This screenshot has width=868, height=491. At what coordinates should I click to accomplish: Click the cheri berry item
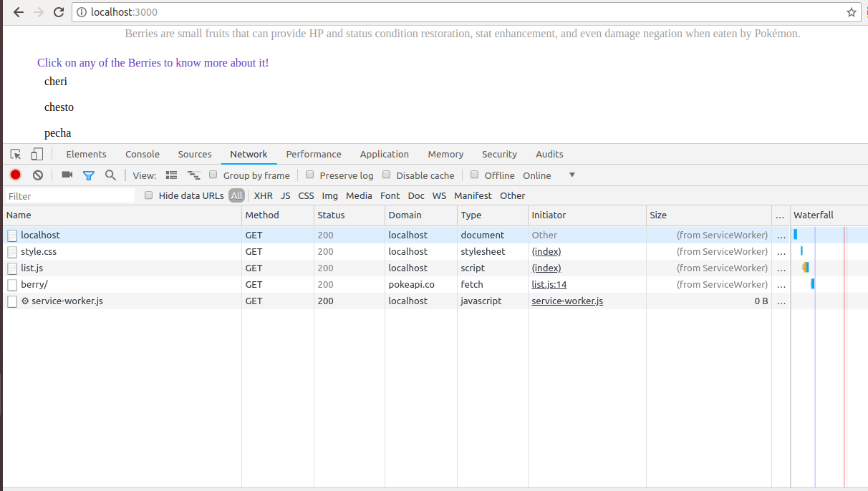pos(56,82)
